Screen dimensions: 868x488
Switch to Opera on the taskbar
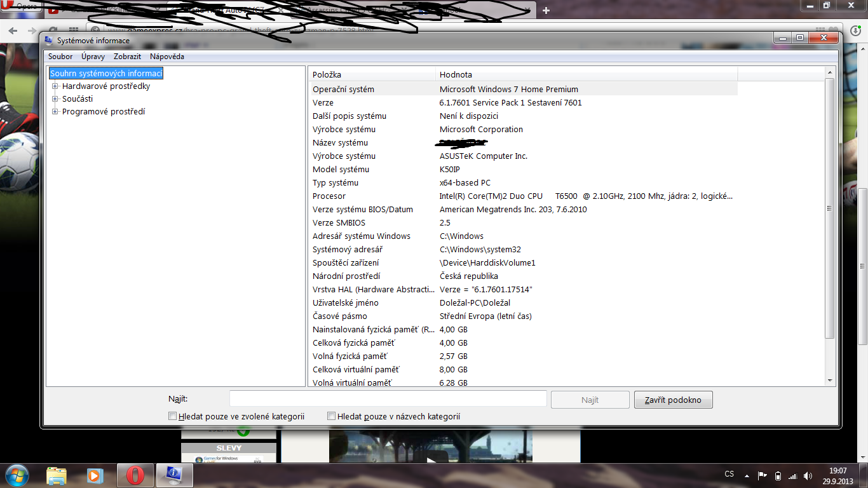point(135,475)
